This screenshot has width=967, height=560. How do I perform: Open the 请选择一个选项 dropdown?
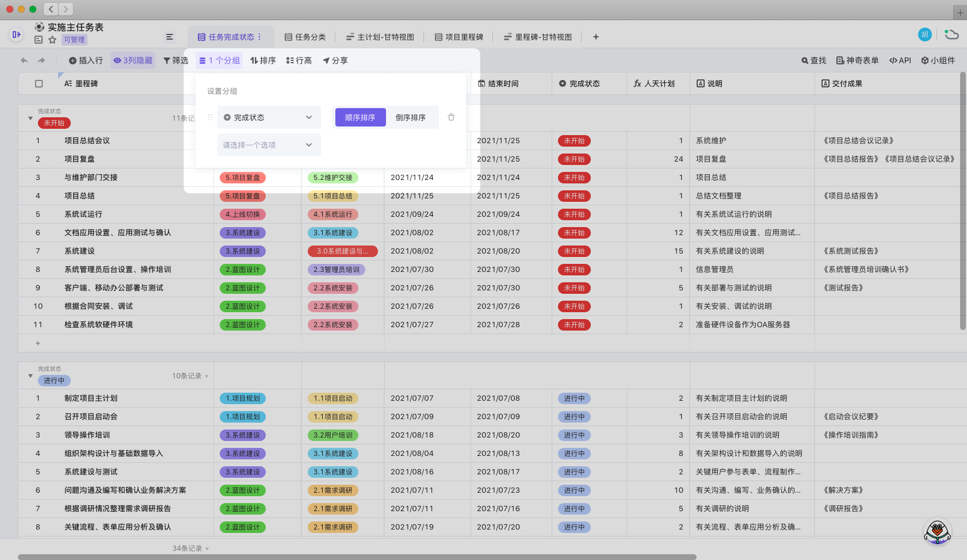(269, 145)
